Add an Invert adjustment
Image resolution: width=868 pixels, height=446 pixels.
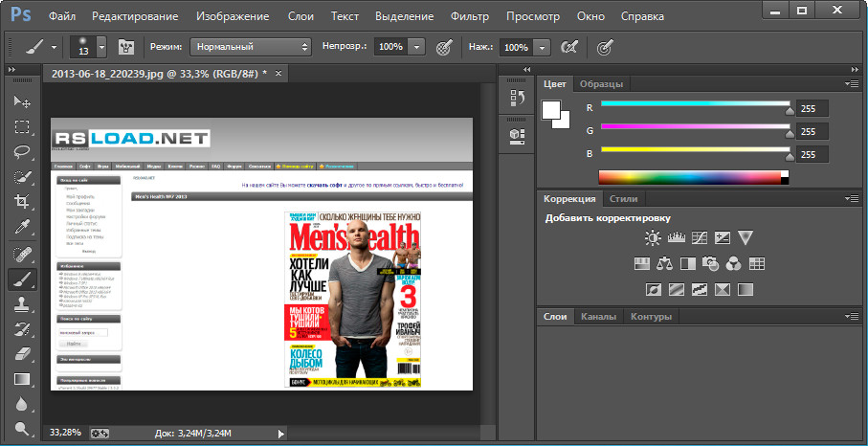pos(654,289)
